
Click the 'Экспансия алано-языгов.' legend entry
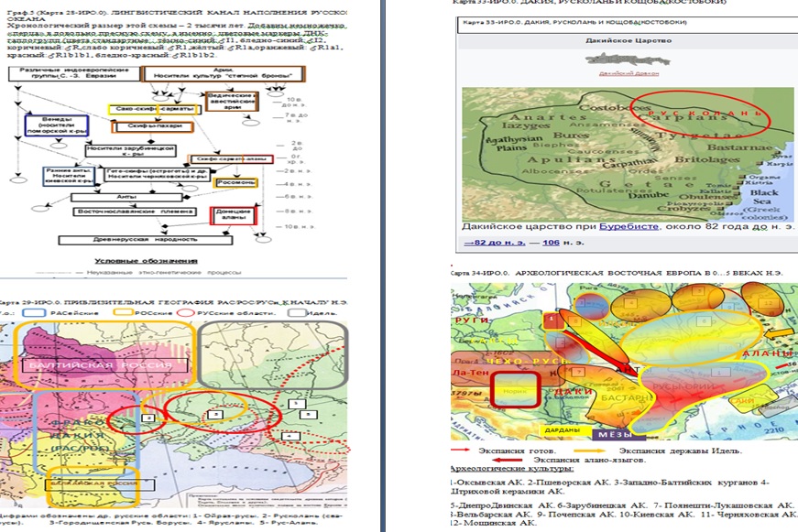click(x=590, y=460)
